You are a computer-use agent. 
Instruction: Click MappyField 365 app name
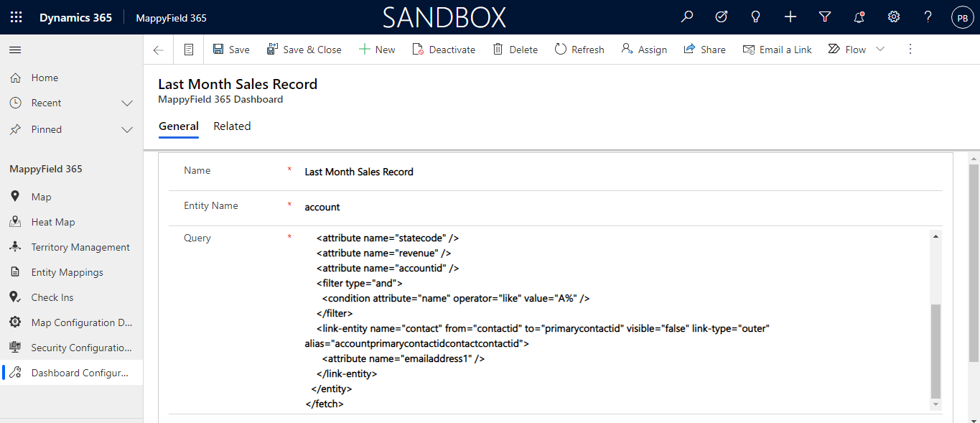point(171,18)
